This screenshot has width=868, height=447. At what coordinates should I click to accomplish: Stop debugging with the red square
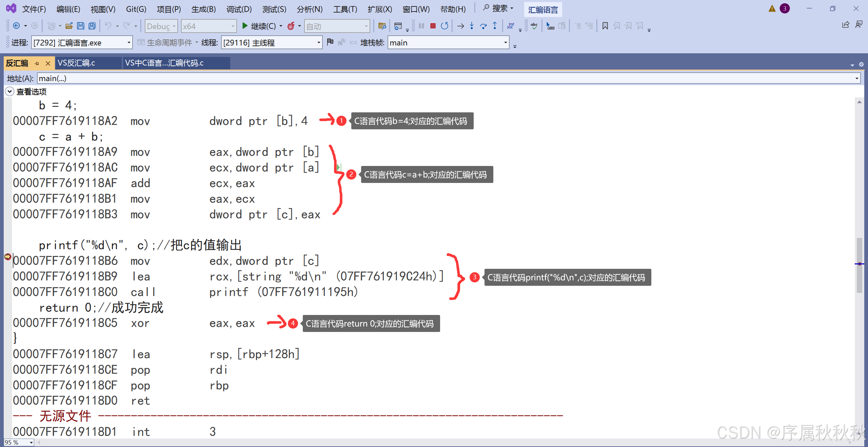[x=433, y=26]
